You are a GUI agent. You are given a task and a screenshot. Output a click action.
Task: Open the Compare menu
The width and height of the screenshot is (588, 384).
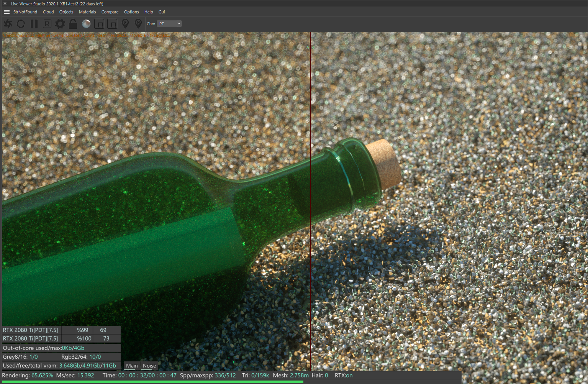[x=110, y=12]
